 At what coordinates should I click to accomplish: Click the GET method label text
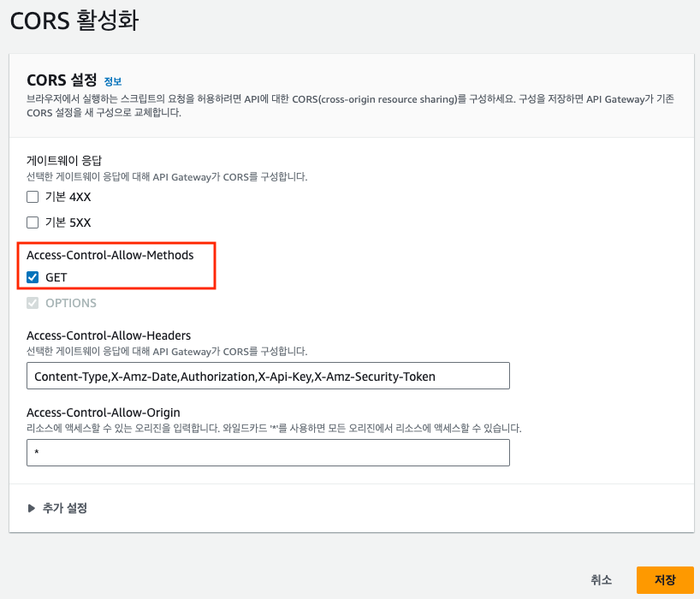pyautogui.click(x=56, y=277)
